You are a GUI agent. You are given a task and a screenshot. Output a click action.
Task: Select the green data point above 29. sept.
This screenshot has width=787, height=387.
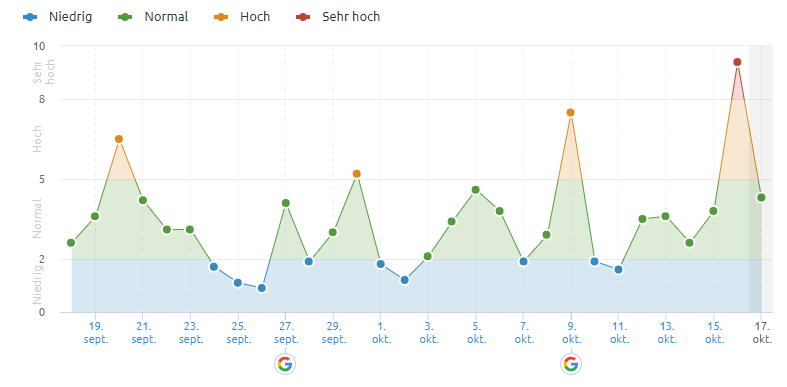(x=333, y=232)
